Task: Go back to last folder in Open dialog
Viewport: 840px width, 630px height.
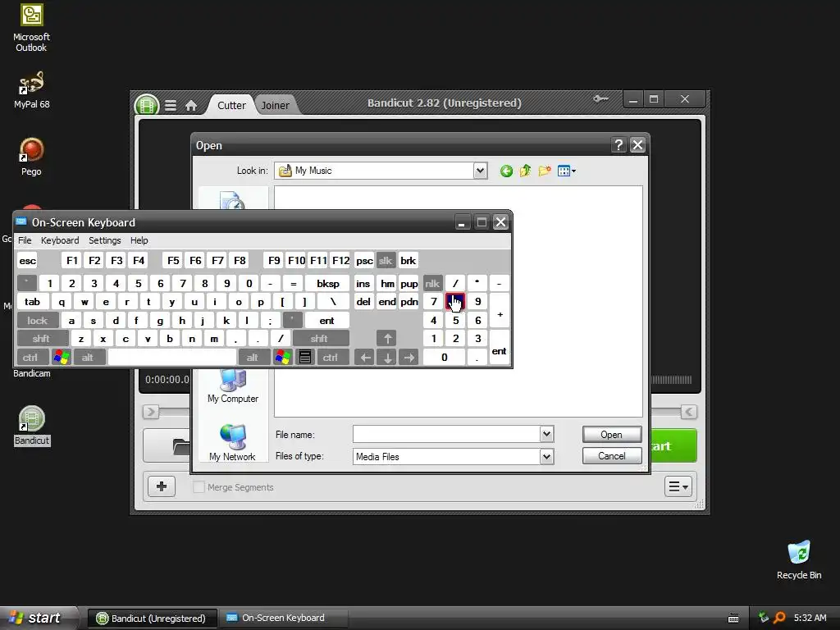Action: [x=506, y=171]
